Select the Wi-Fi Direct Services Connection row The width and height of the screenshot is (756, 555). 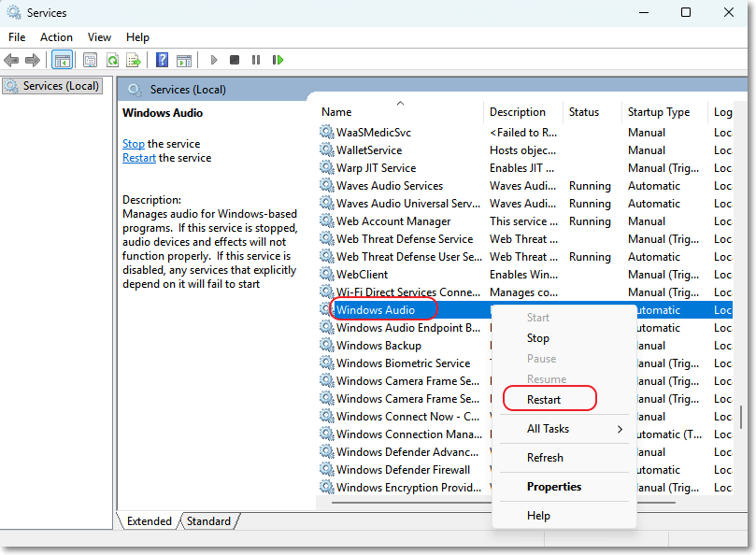pyautogui.click(x=525, y=292)
